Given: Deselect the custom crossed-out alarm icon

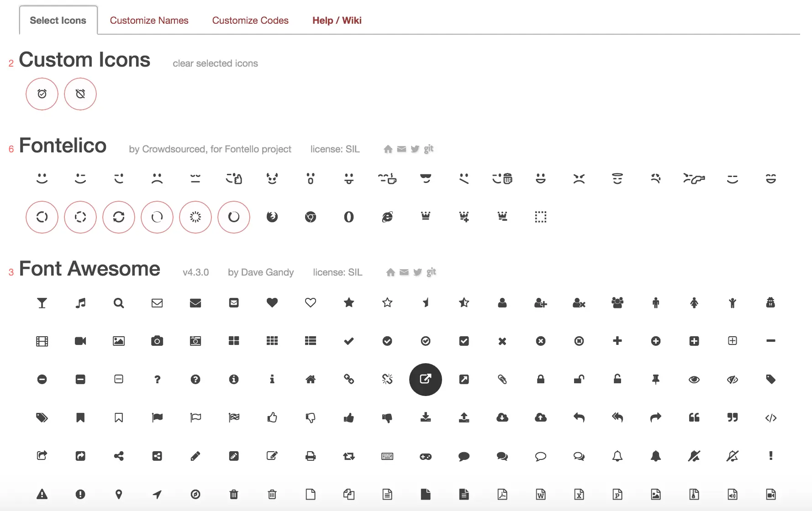Looking at the screenshot, I should (x=80, y=94).
